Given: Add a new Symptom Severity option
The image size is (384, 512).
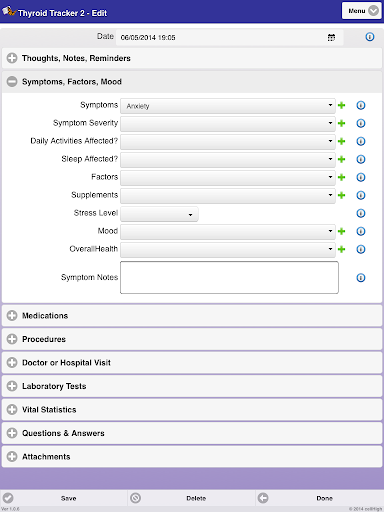Looking at the screenshot, I should (x=341, y=123).
